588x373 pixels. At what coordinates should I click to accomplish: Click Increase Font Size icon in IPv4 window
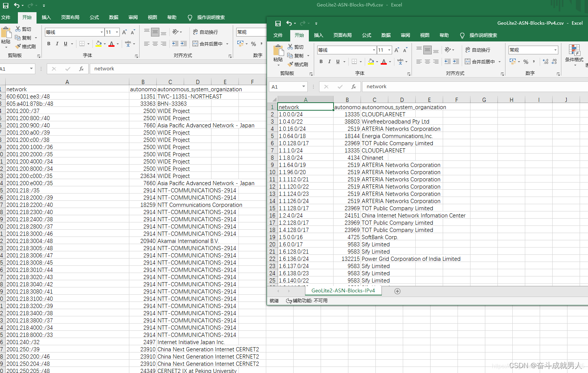click(x=397, y=50)
